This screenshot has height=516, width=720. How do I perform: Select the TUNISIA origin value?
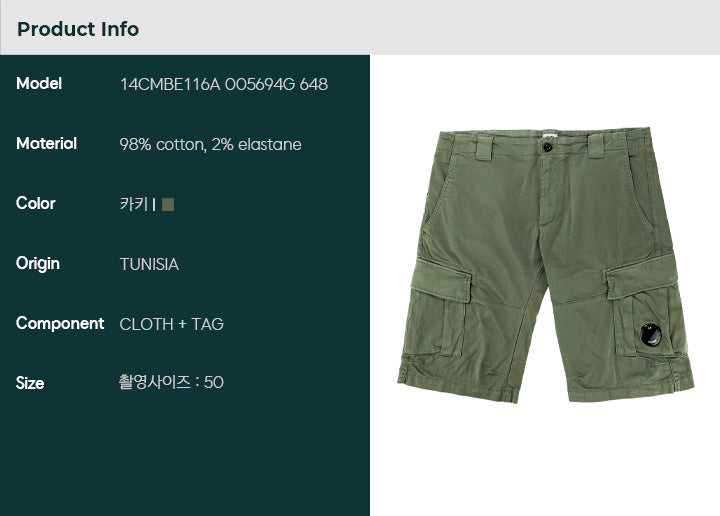(x=149, y=264)
